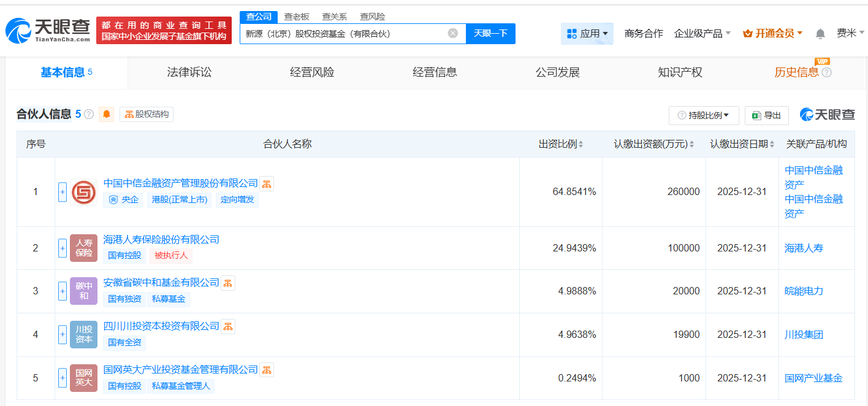Expand the row for 国网英大产业投资基金管理有限公司
The width and height of the screenshot is (868, 406).
click(x=63, y=378)
